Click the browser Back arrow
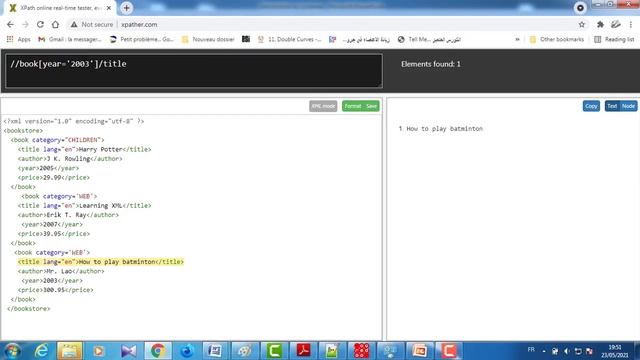This screenshot has height=360, width=640. 10,24
